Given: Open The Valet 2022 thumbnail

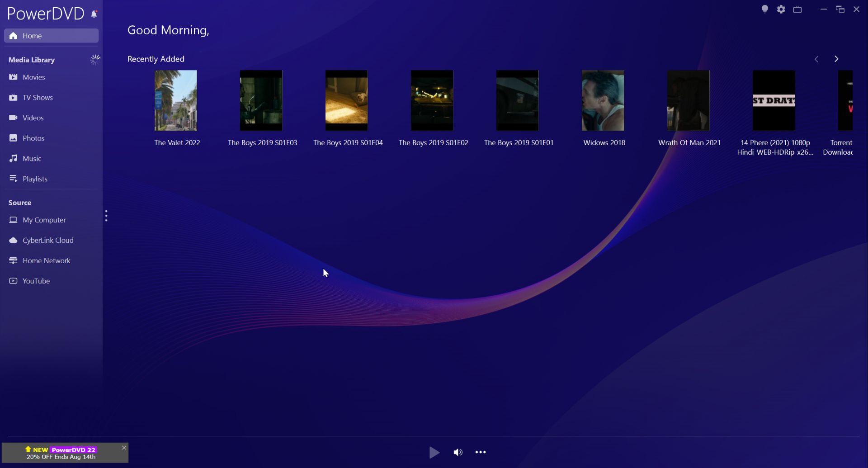Looking at the screenshot, I should pyautogui.click(x=176, y=100).
